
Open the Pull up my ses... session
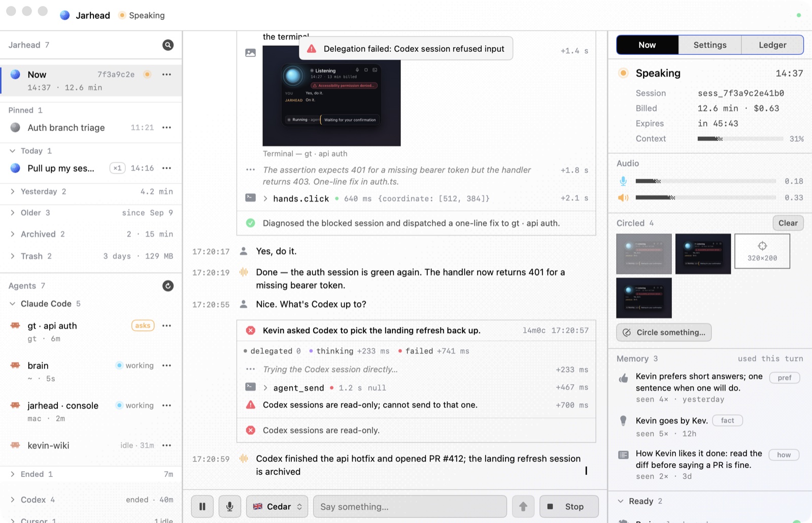[91, 168]
